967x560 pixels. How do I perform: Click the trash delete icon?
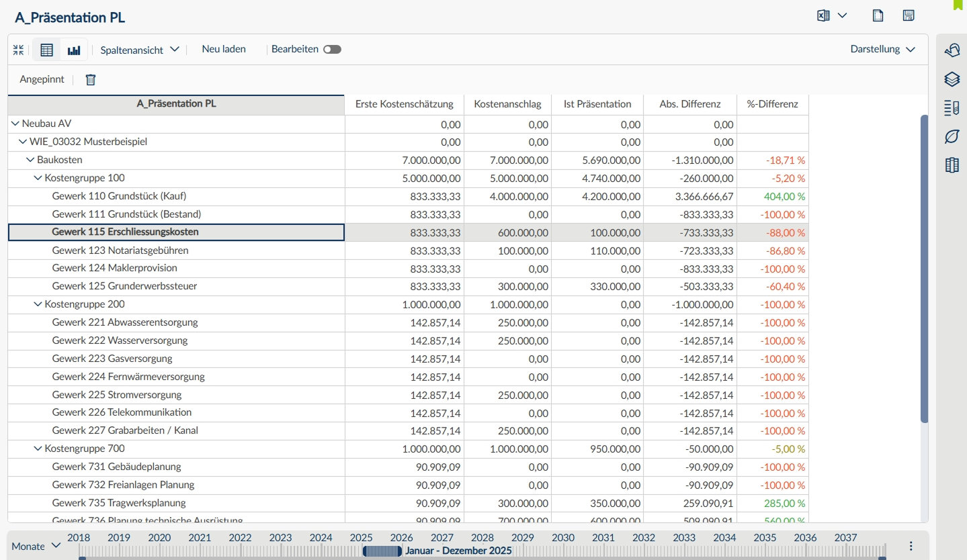pyautogui.click(x=91, y=79)
